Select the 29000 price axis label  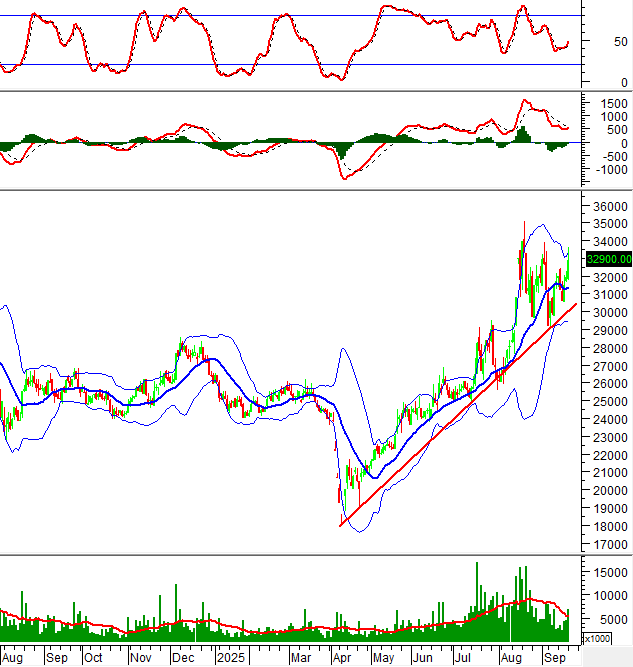pyautogui.click(x=610, y=331)
